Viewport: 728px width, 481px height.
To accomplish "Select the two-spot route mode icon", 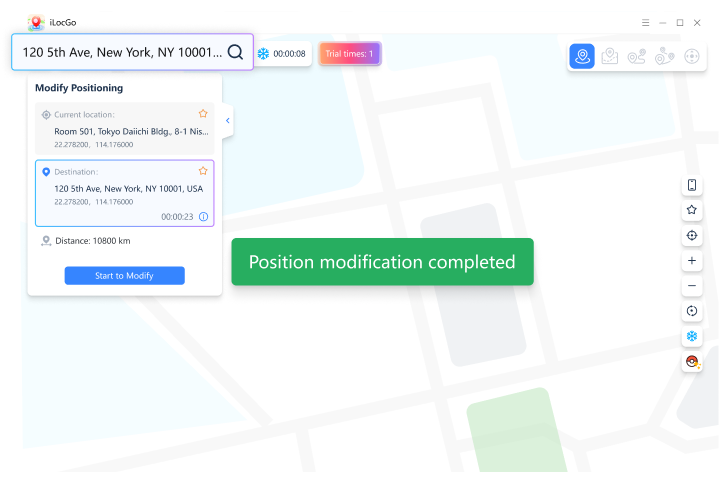I will [x=637, y=56].
